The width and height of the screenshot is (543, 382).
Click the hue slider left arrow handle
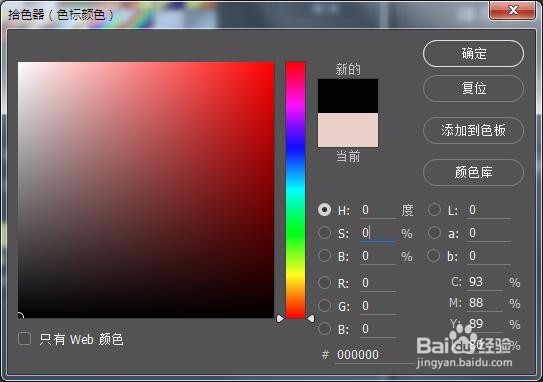coord(280,318)
